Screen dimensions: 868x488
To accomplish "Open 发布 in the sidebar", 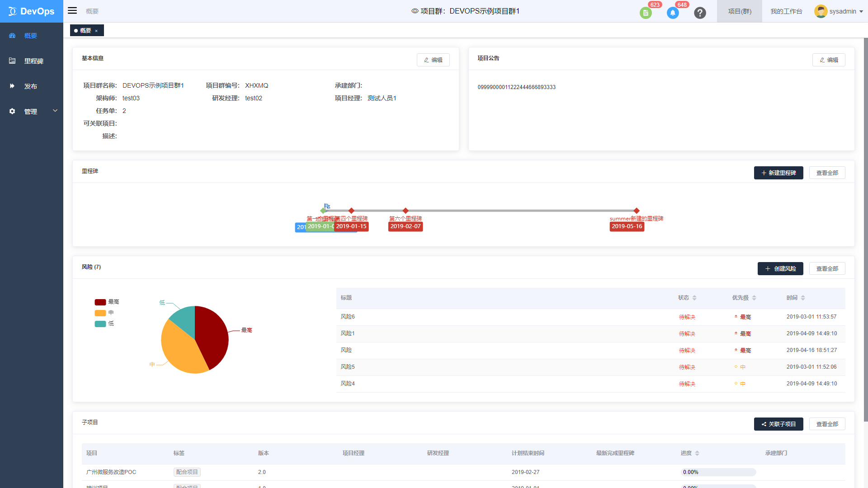I will tap(32, 86).
